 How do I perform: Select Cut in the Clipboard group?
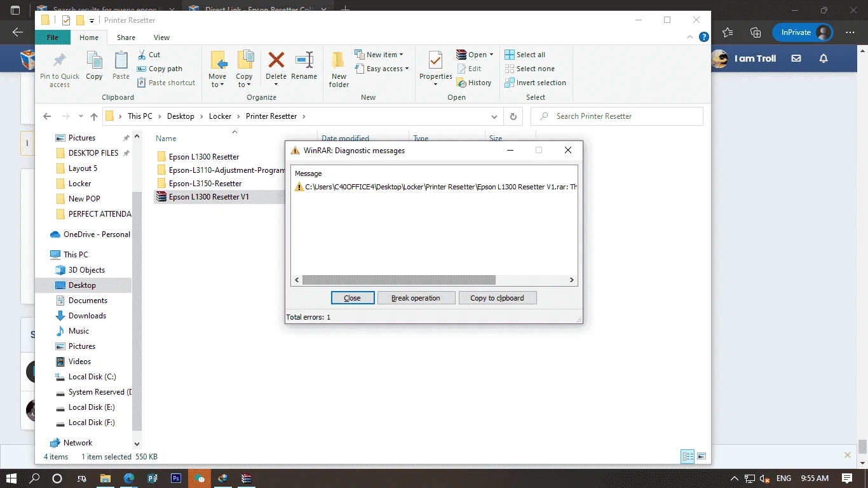tap(149, 55)
